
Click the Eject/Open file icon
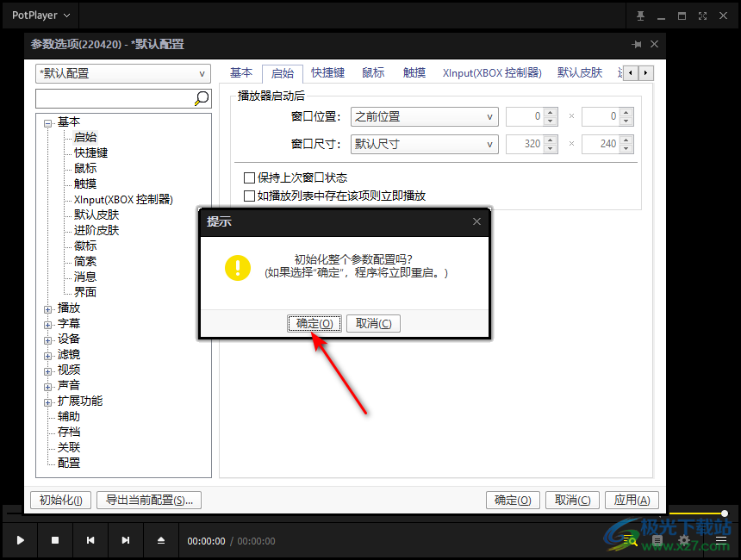[161, 540]
